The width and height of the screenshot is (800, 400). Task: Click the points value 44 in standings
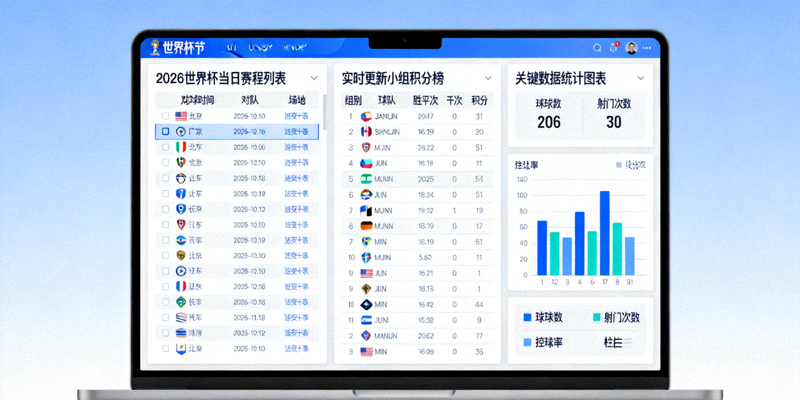pyautogui.click(x=479, y=305)
